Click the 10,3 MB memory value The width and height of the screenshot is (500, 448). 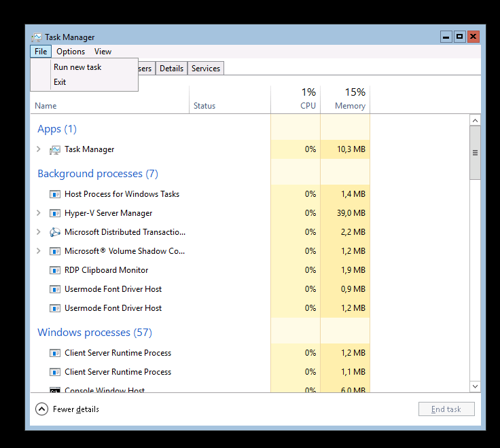point(351,149)
